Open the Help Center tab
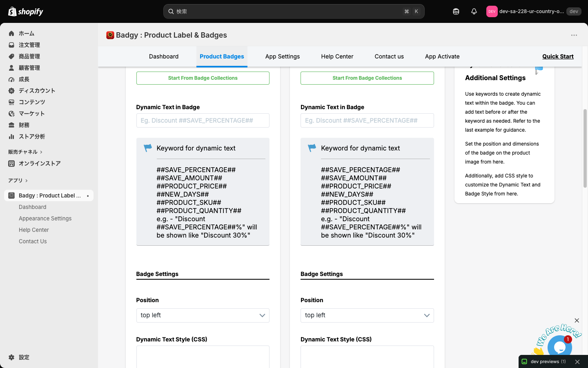Screen dimensions: 588x368 click(x=337, y=56)
